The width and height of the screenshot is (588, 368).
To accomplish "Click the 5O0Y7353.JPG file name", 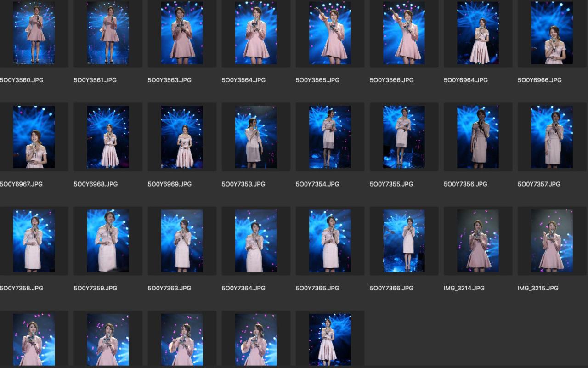I will (x=243, y=184).
